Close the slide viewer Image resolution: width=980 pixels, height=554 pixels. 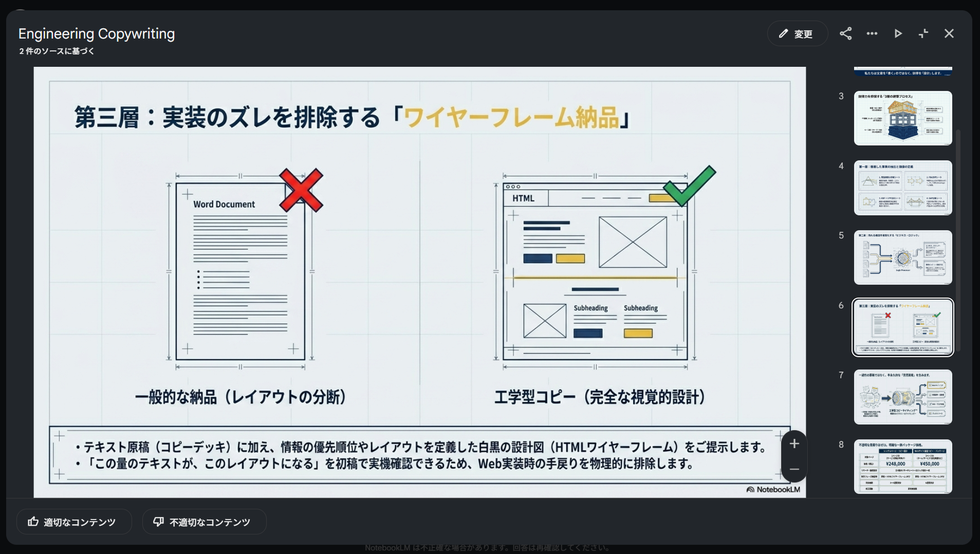point(949,34)
